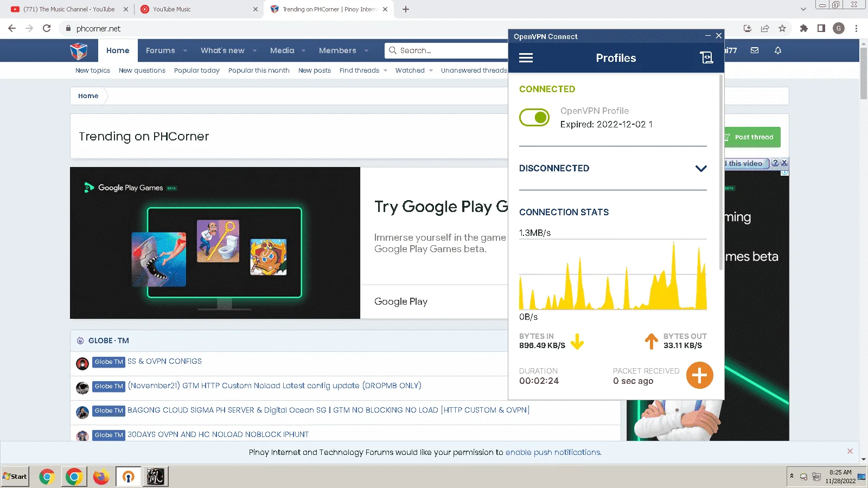The image size is (868, 488).
Task: Dismiss the push notification banner
Action: (x=850, y=451)
